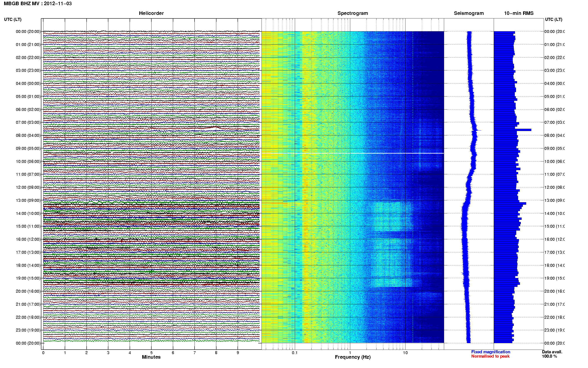Click the left time label '15:00 (11:00)'
The height and width of the screenshot is (368, 588).
coord(28,226)
